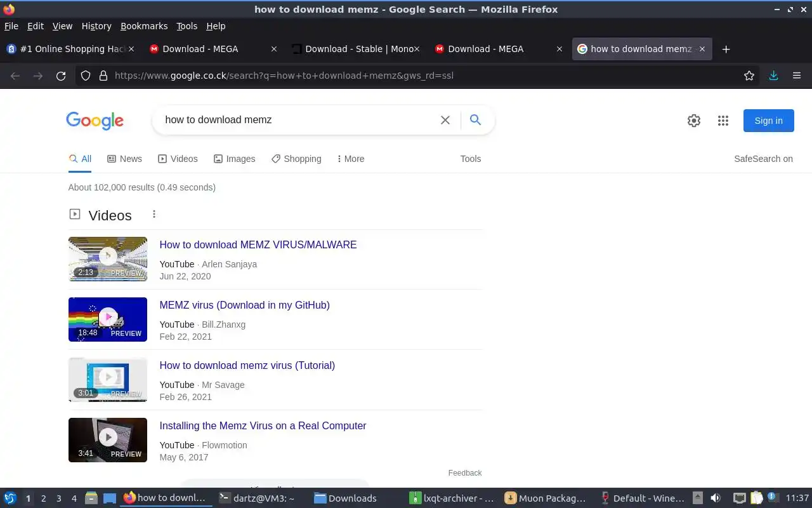Click the Feedback link under videos
Screen dimensions: 812x508
coord(465,472)
